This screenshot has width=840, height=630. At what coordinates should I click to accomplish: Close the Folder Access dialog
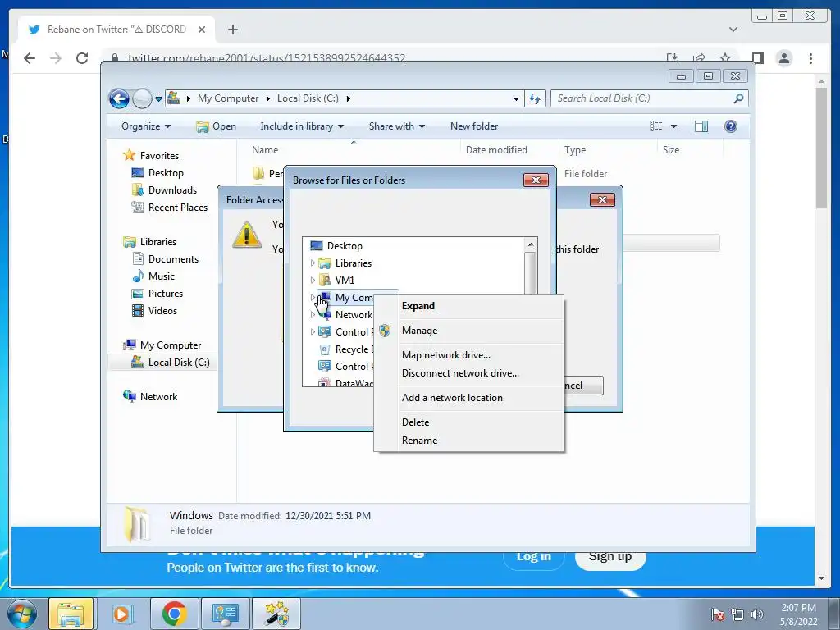coord(602,200)
